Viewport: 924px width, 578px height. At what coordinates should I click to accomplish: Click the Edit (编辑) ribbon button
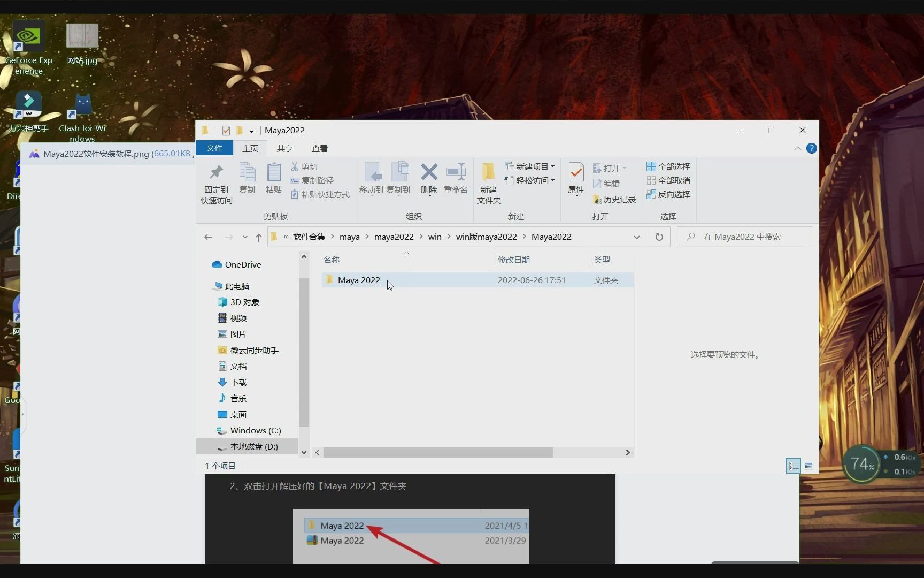pos(606,184)
